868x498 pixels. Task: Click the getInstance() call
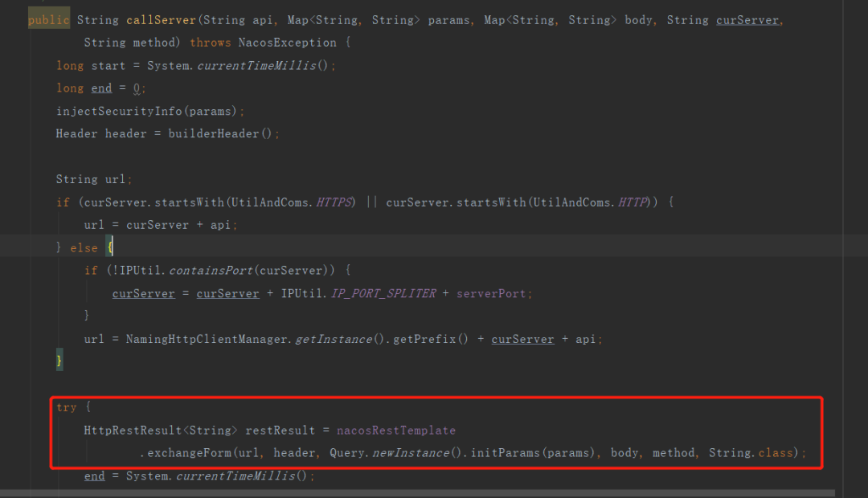[340, 339]
